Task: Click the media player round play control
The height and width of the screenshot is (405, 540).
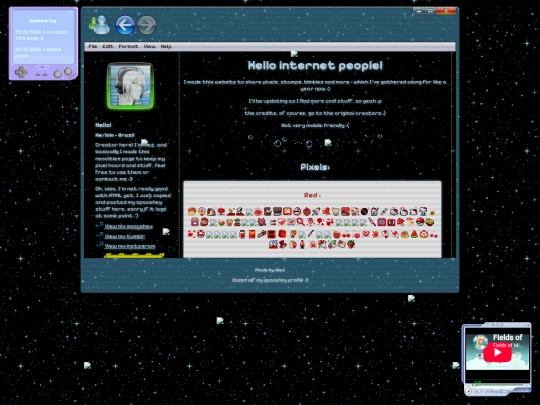Action: [468, 391]
